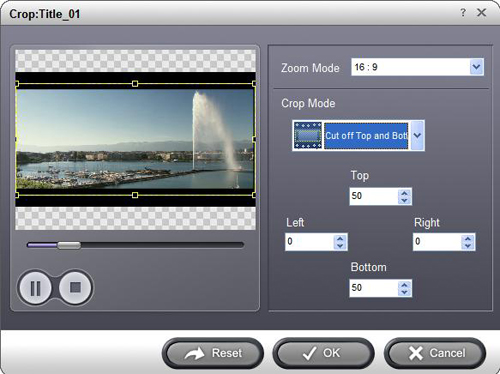Viewport: 500px width, 374px height.
Task: Click the help question mark icon
Action: tap(463, 13)
